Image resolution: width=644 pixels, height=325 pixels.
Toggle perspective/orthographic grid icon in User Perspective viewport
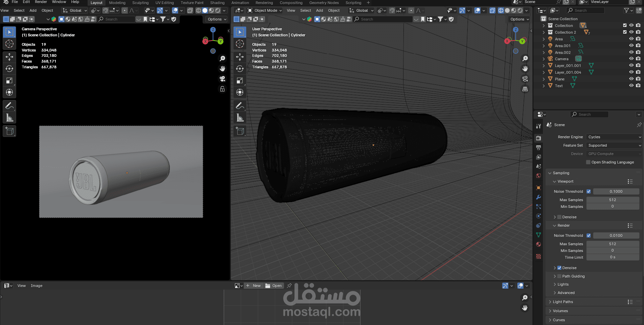tap(525, 89)
